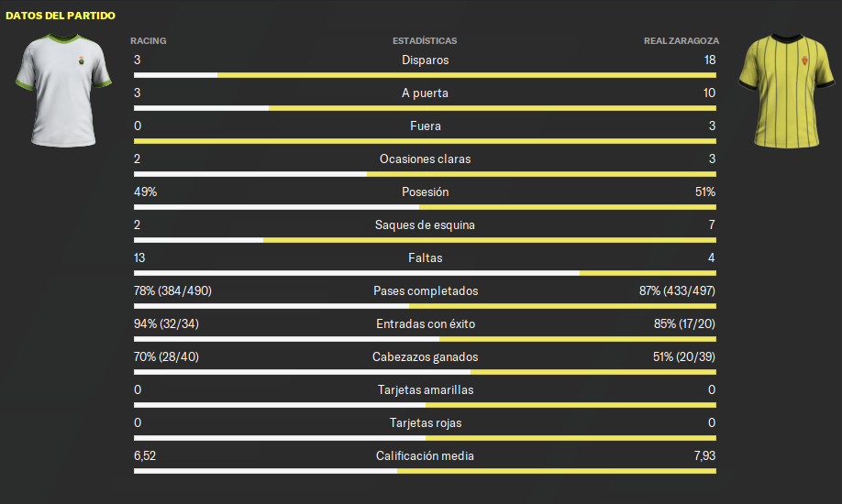Open the DATOS DEL PARTIDO title
The height and width of the screenshot is (504, 842).
pyautogui.click(x=61, y=16)
